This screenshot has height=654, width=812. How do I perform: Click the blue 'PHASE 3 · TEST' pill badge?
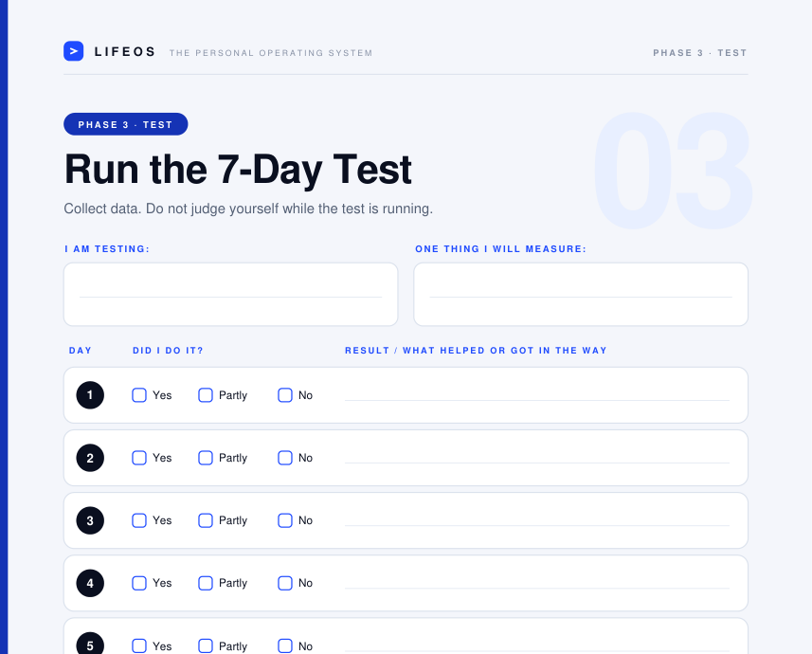coord(126,124)
